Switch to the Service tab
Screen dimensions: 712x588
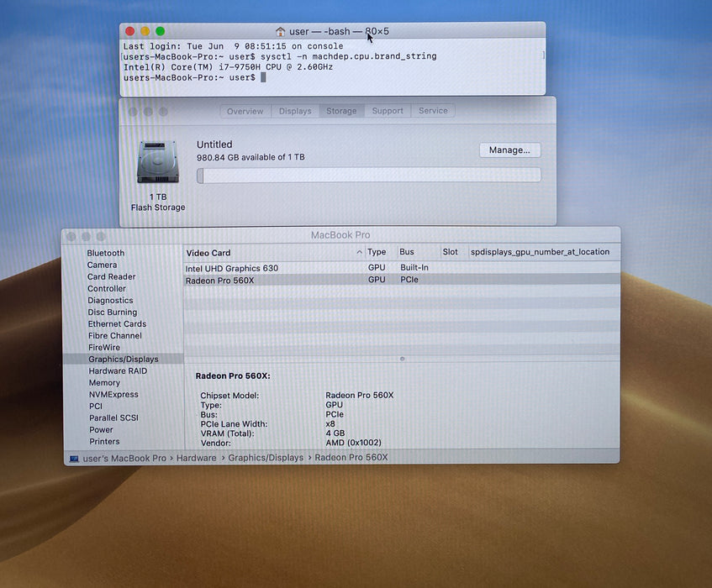(433, 111)
